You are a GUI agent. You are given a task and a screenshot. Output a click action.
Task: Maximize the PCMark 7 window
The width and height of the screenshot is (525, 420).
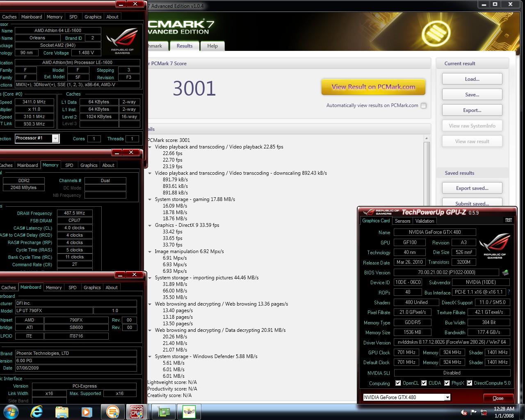(x=495, y=4)
